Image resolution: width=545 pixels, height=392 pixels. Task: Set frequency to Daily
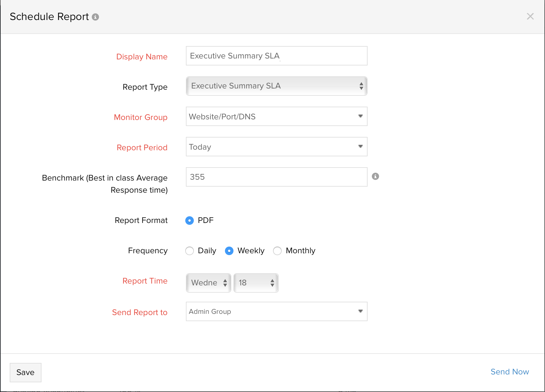(x=190, y=251)
